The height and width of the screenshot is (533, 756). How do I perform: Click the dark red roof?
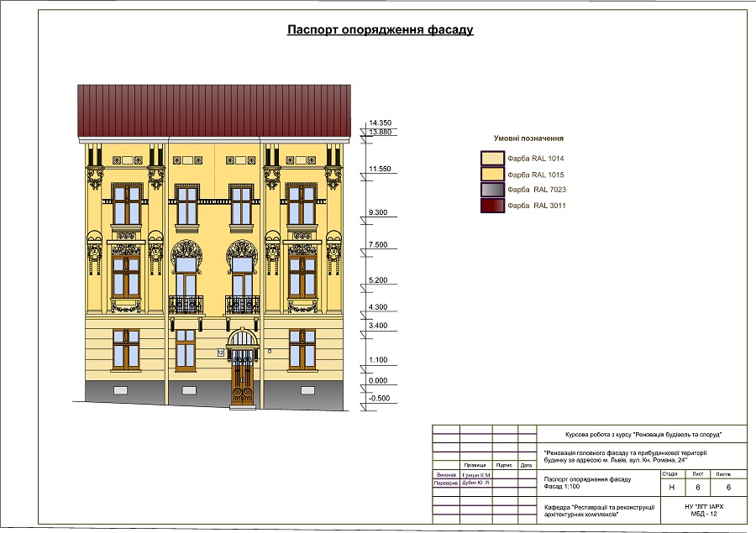coord(214,112)
